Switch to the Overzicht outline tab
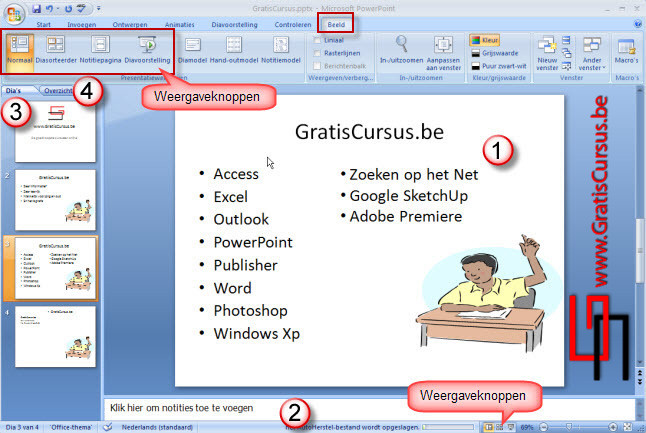This screenshot has width=646, height=433. click(58, 91)
